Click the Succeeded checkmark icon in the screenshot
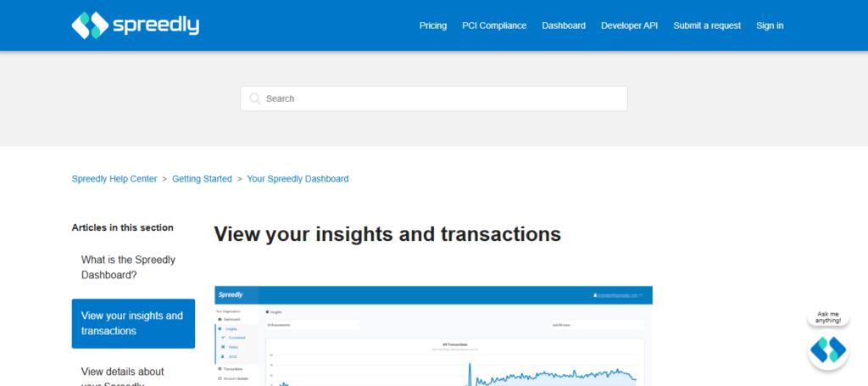Image resolution: width=868 pixels, height=386 pixels. click(221, 337)
